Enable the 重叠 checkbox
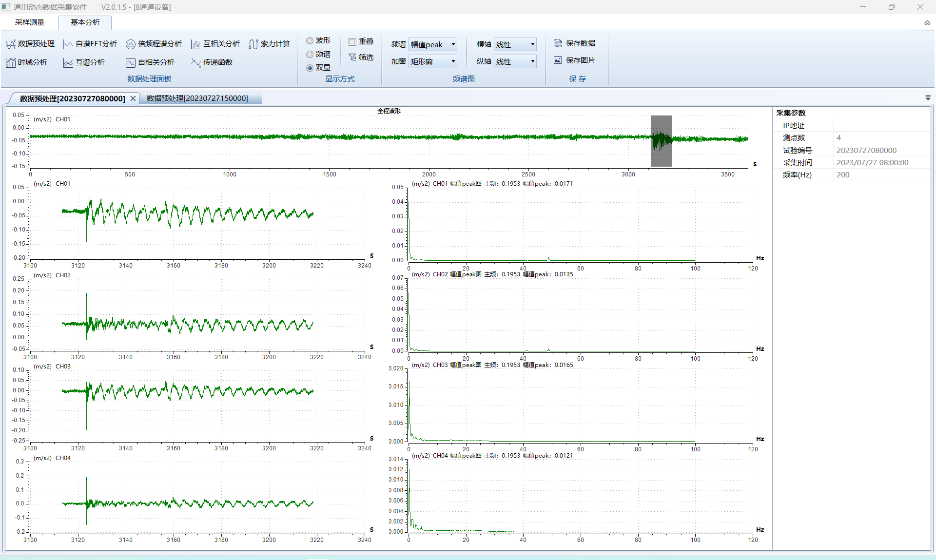This screenshot has width=936, height=560. point(352,42)
